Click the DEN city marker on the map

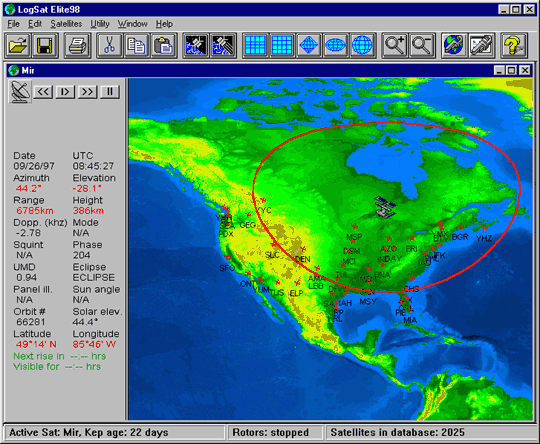point(303,249)
